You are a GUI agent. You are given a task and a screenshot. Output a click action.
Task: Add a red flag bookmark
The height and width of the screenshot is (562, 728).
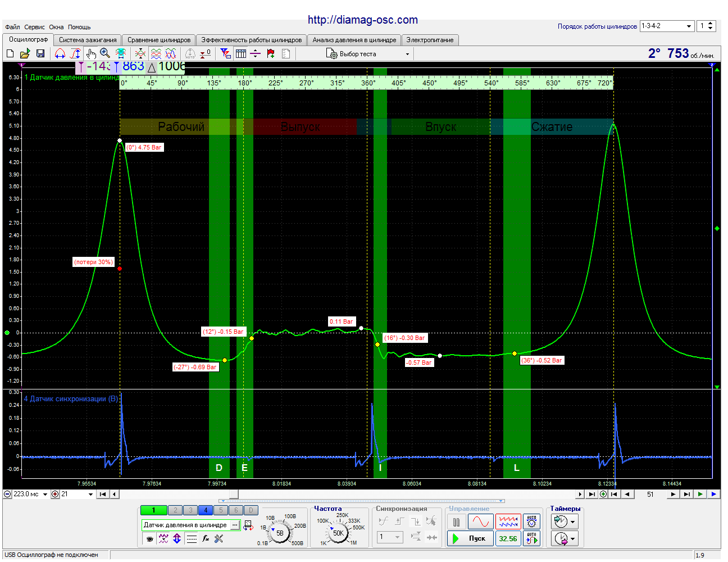coord(271,53)
